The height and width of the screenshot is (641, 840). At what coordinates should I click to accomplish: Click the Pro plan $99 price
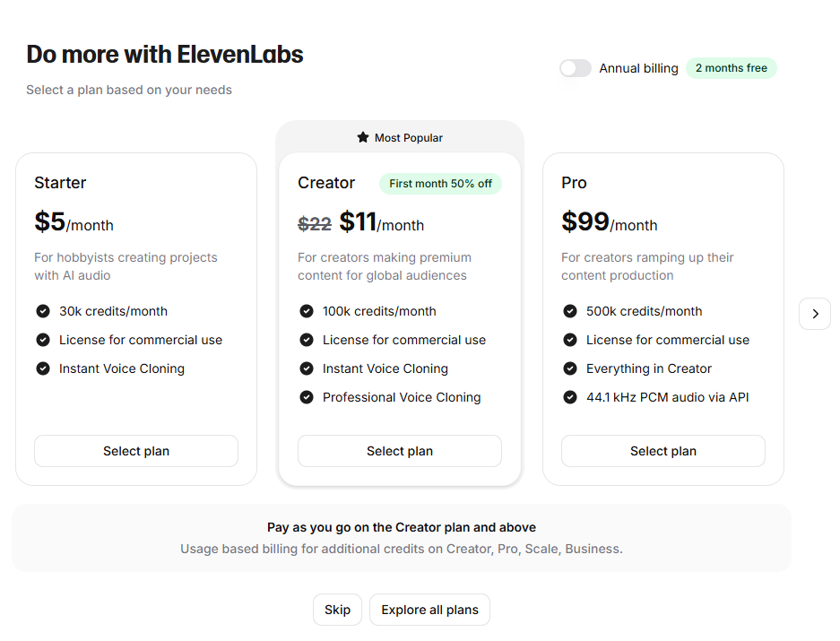[585, 221]
